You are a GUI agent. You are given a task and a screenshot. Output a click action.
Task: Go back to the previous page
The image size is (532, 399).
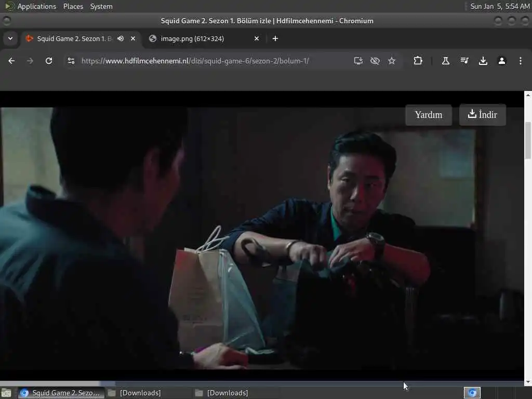pos(11,61)
